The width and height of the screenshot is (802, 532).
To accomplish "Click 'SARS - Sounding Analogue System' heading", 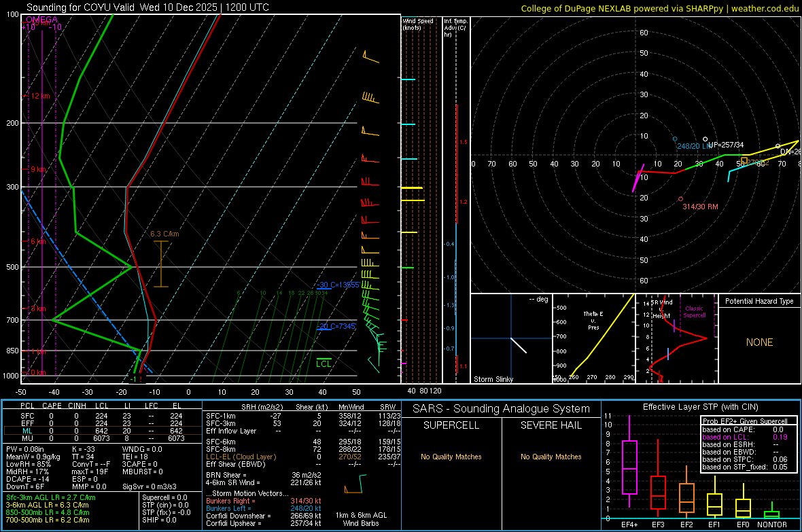I will click(x=502, y=409).
